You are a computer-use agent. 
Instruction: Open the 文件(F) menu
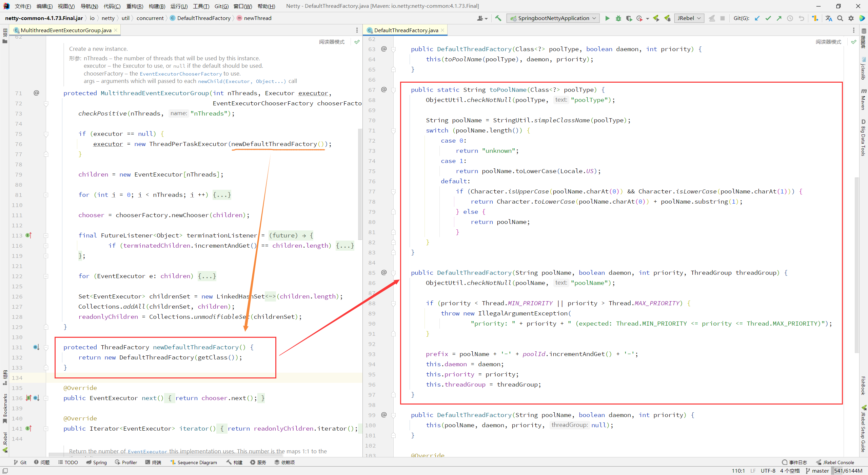(x=23, y=6)
